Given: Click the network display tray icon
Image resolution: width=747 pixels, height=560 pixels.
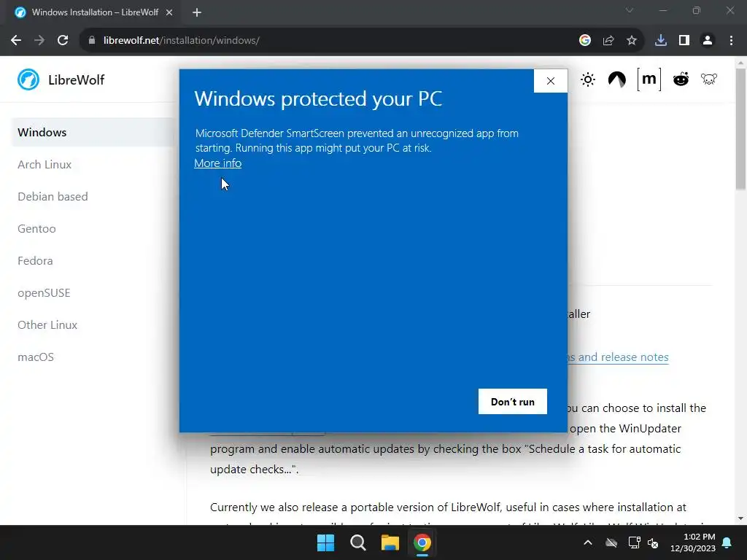Looking at the screenshot, I should click(634, 542).
